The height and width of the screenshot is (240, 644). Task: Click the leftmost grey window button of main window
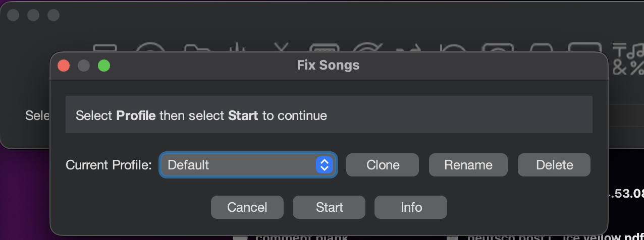[x=13, y=15]
